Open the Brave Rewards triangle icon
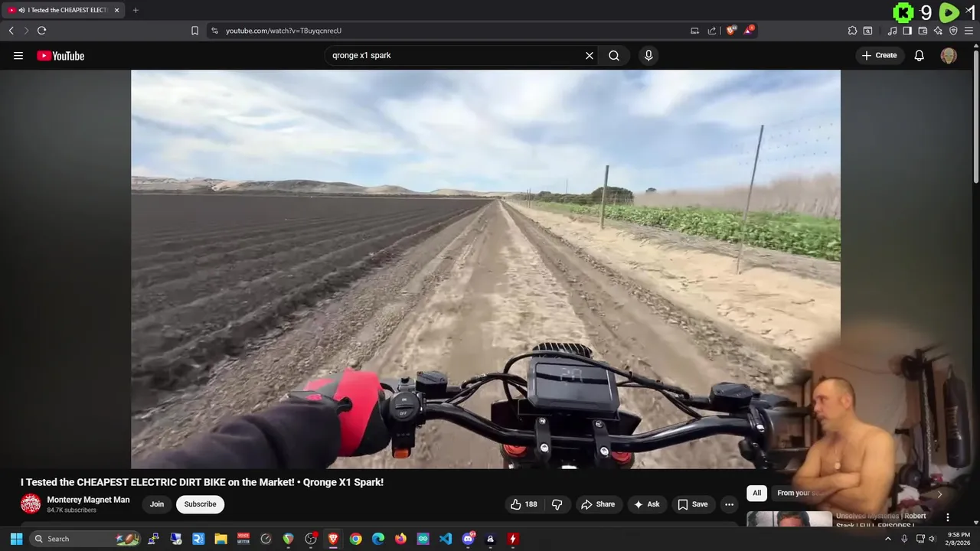980x551 pixels. click(x=749, y=31)
